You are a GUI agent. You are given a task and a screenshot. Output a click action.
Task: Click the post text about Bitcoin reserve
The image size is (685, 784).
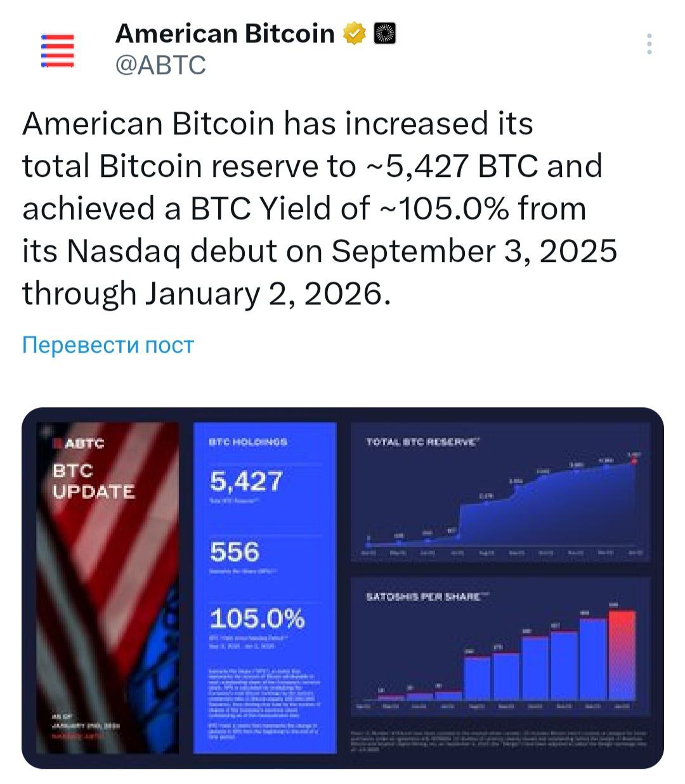point(317,208)
